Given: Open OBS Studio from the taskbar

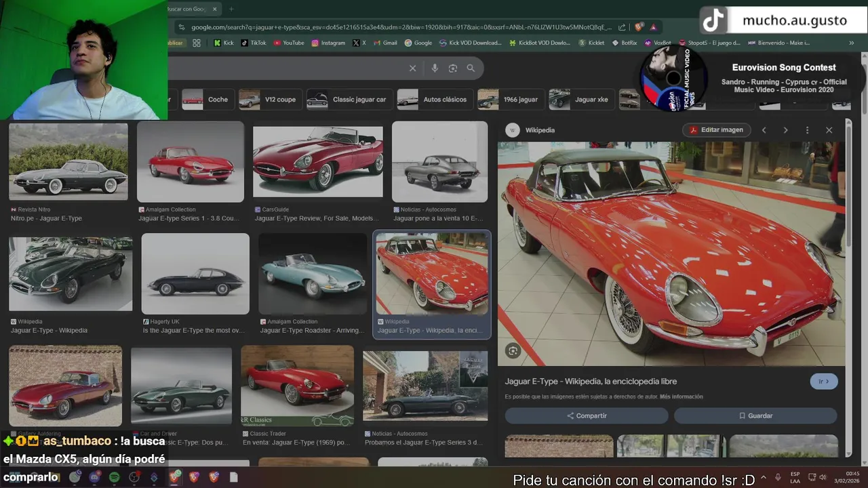Looking at the screenshot, I should [x=135, y=477].
